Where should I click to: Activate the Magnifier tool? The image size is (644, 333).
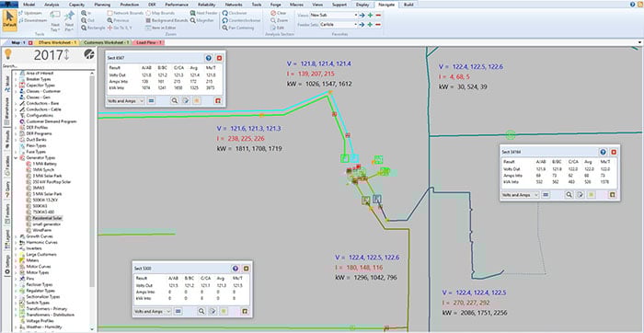coord(202,20)
